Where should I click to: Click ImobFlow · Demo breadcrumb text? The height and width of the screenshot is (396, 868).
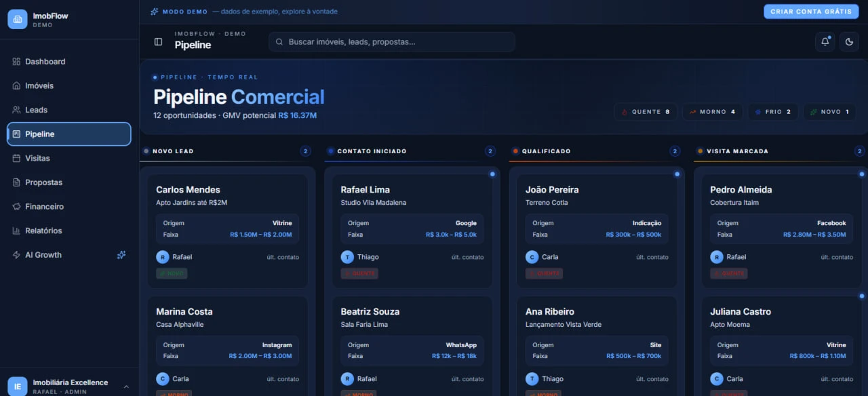click(210, 34)
